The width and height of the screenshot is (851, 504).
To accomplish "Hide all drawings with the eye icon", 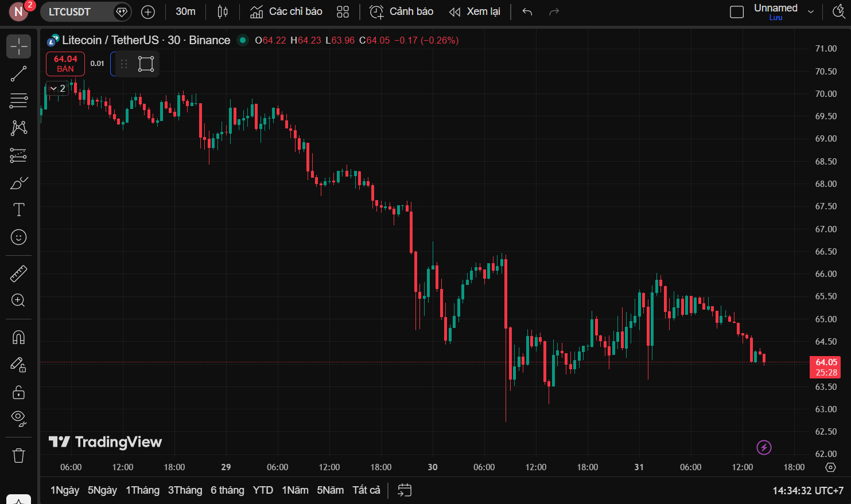I will pyautogui.click(x=18, y=418).
